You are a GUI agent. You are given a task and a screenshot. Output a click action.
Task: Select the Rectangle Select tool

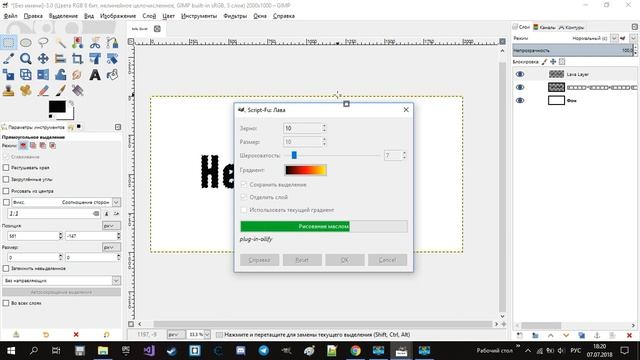[9, 42]
